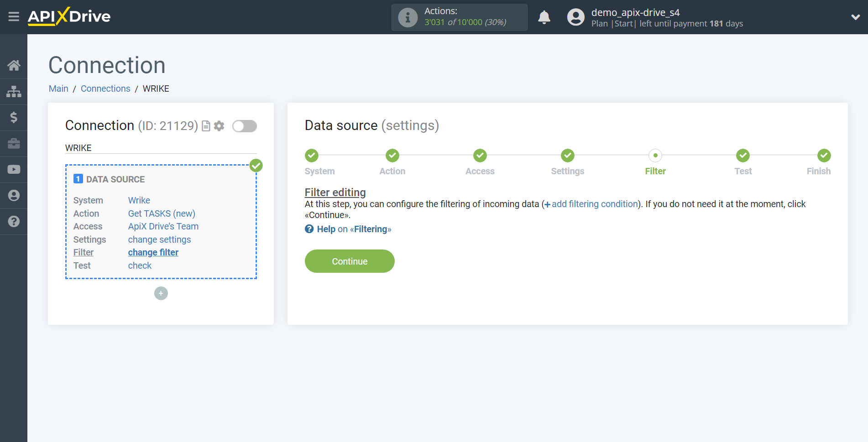Open the connection settings gear icon
This screenshot has height=442, width=868.
click(219, 126)
